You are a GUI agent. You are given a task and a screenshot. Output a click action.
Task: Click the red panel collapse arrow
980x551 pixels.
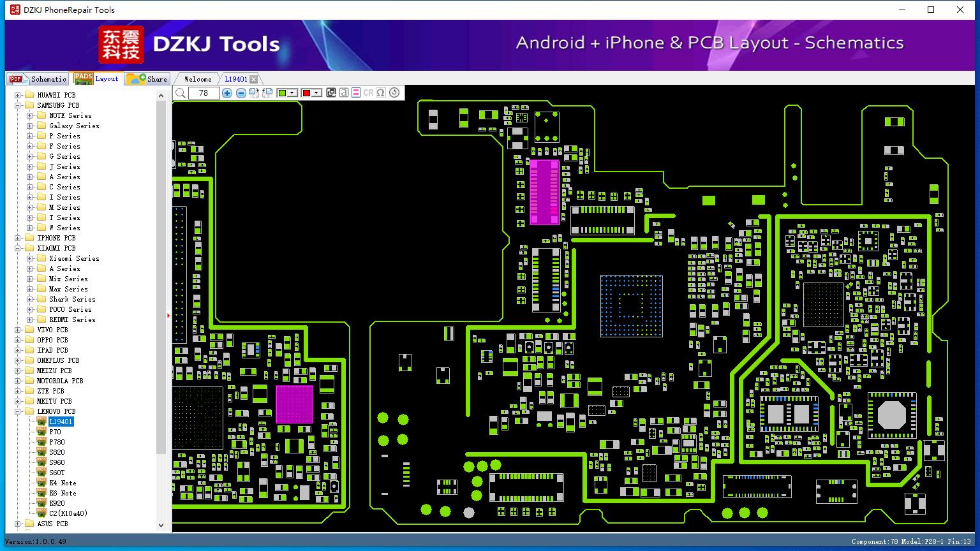tap(168, 315)
